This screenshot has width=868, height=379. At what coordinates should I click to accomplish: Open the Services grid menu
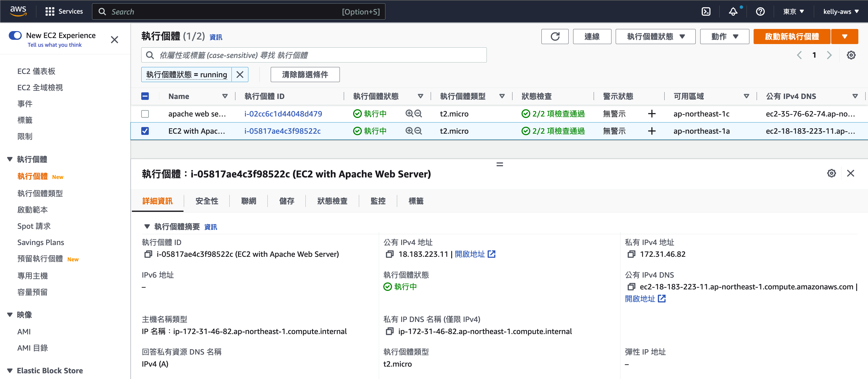pos(64,11)
